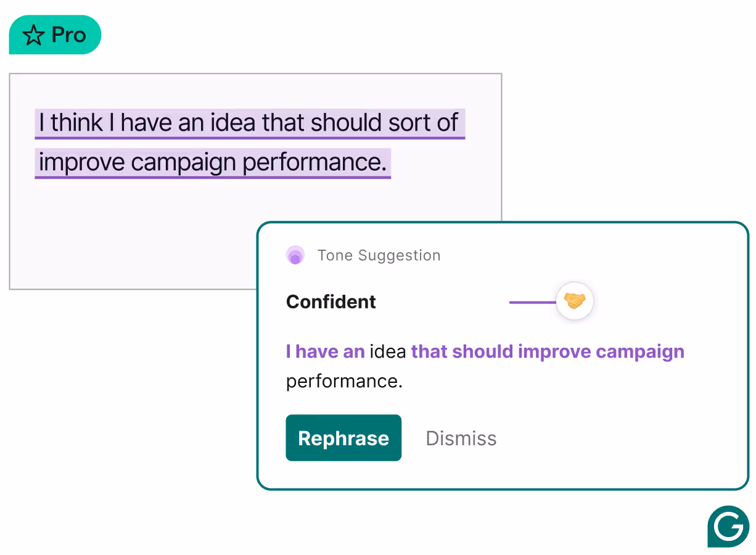Click the Confident tone heading
756x555 pixels.
(x=331, y=302)
